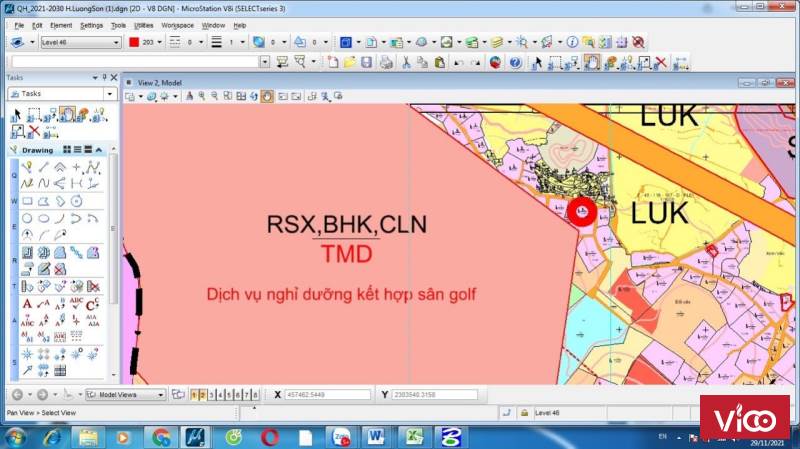Screen dimensions: 800x449
Task: Activate Pan View hand icon in view toolbar
Action: pos(267,96)
